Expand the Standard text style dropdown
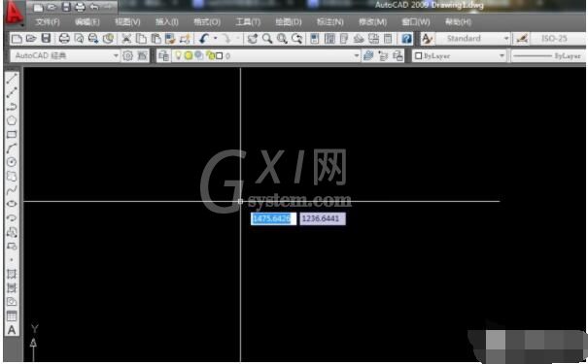Viewport: 588px width, 364px height. tap(506, 39)
